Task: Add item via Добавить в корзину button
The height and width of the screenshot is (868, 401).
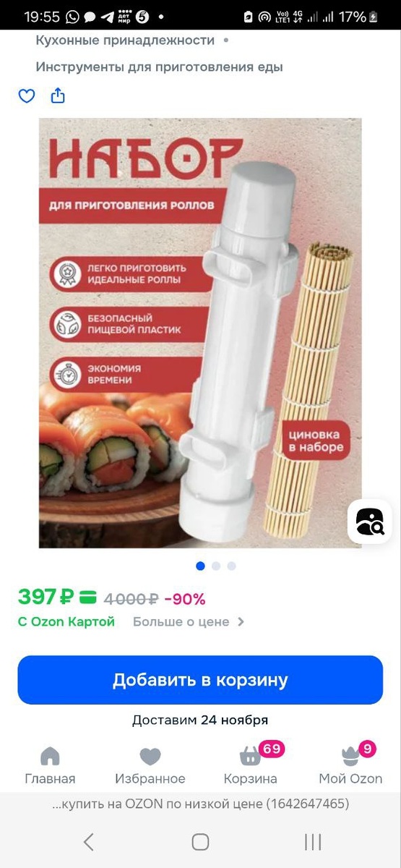Action: pos(200,680)
